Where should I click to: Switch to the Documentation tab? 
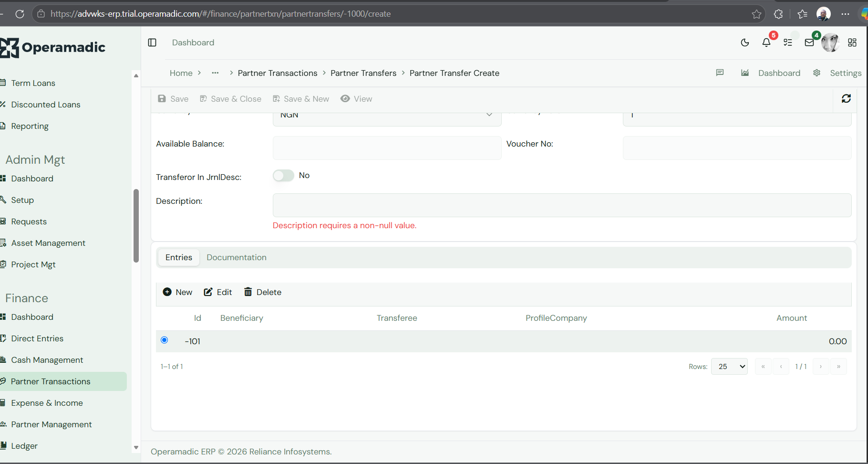coord(237,257)
